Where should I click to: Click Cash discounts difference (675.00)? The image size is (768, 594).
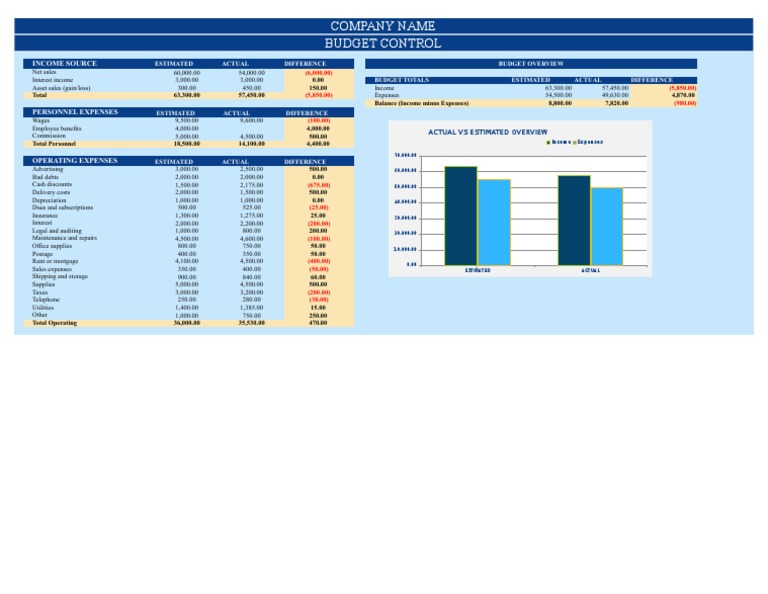point(319,185)
